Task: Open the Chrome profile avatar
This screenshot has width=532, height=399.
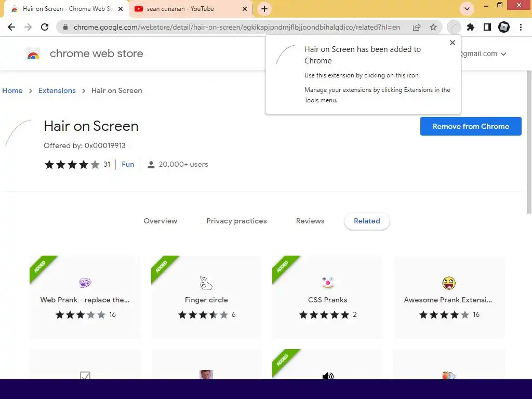Action: tap(504, 27)
